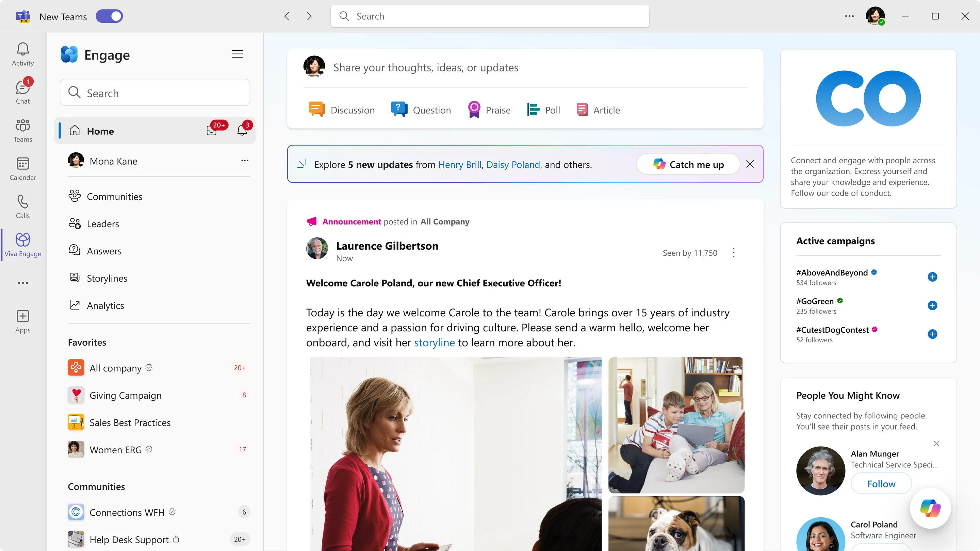Dismiss the new updates banner
The width and height of the screenshot is (980, 551).
coord(750,164)
